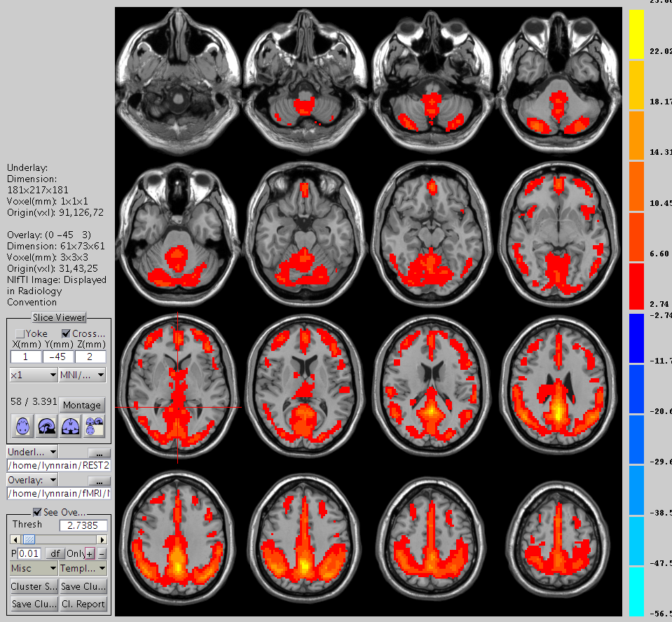Browse for overlay file with ... button
Image resolution: width=672 pixels, height=622 pixels.
point(99,481)
